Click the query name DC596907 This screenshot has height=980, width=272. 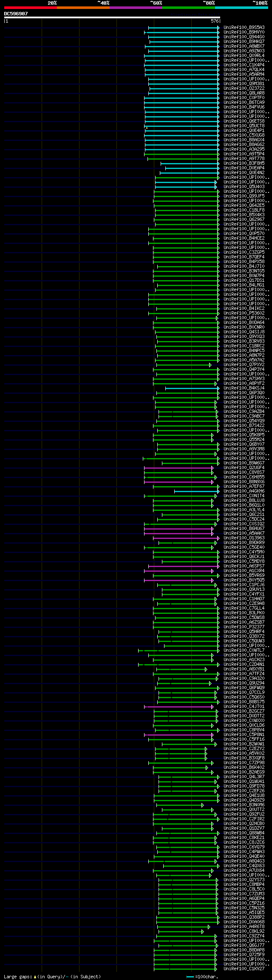click(16, 14)
